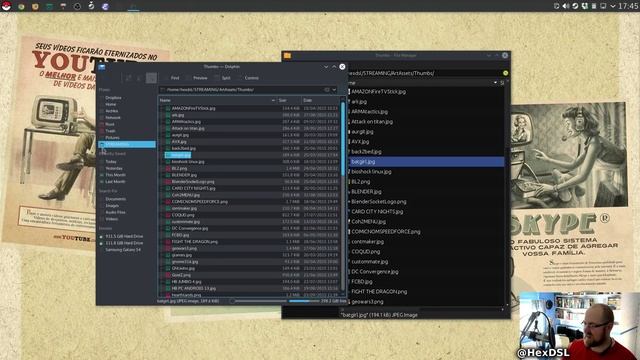Screen dimensions: 640x360
Task: Open Dolphin location bar history dropdown
Action: (334, 89)
